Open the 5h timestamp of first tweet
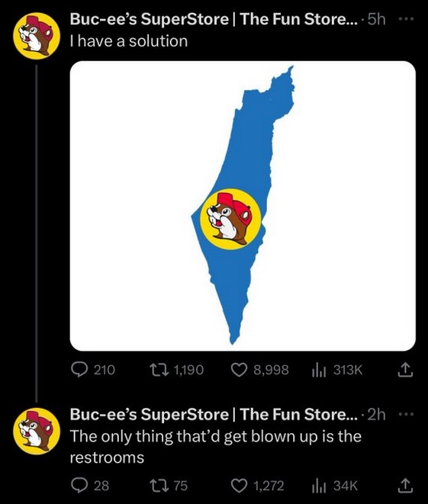The height and width of the screenshot is (504, 428). coord(377,20)
